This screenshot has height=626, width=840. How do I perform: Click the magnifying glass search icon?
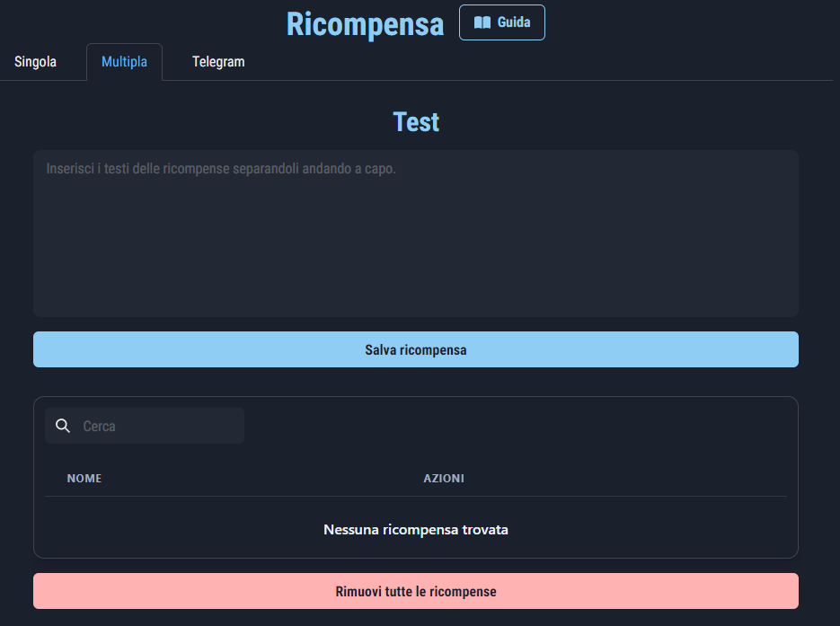[x=63, y=426]
